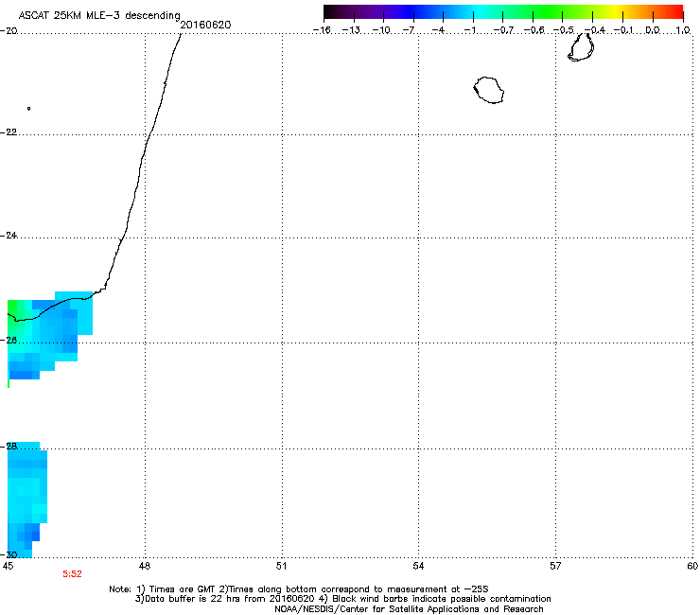Click the colorbar label -0.4
Viewport: 700px width, 615px height.
[x=595, y=30]
